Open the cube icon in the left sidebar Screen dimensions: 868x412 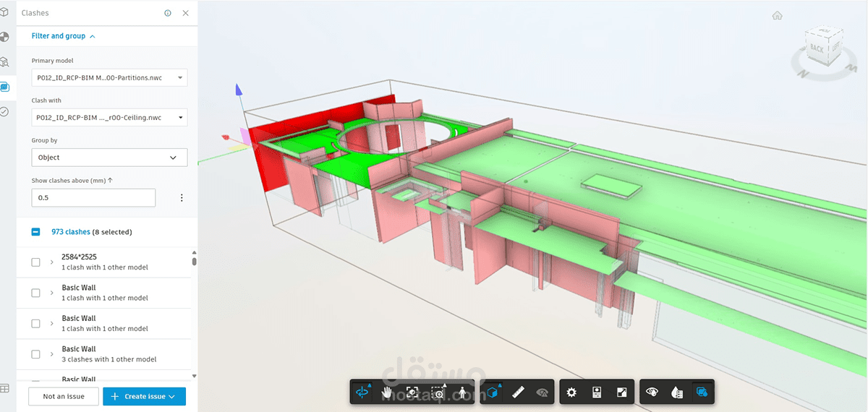[x=5, y=12]
